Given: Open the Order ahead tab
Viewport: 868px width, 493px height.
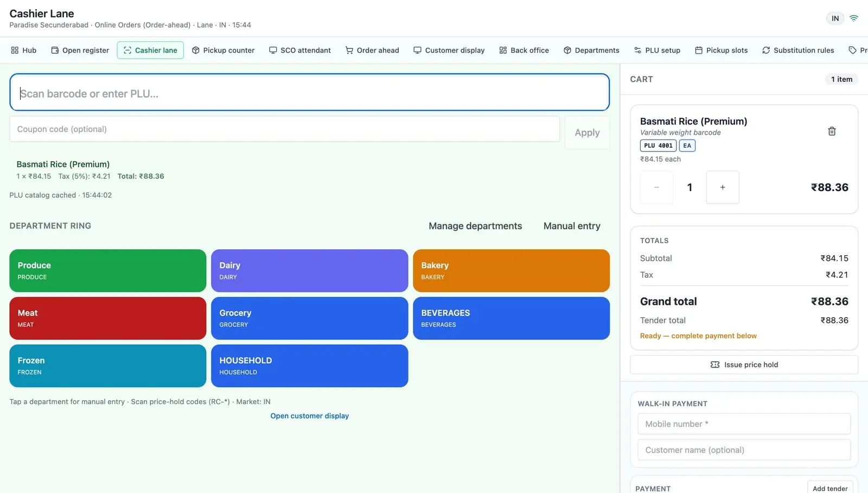Looking at the screenshot, I should pos(372,50).
